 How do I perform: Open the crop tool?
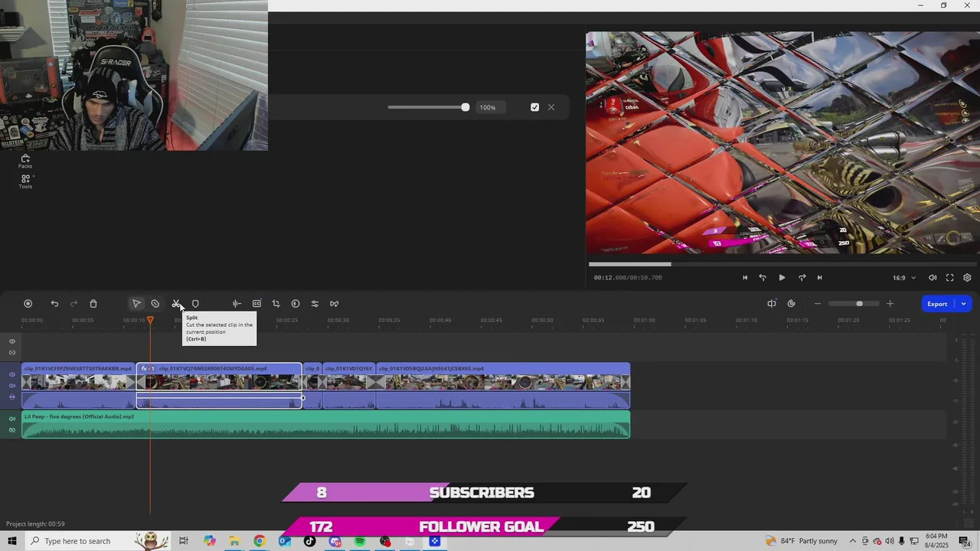(x=276, y=304)
